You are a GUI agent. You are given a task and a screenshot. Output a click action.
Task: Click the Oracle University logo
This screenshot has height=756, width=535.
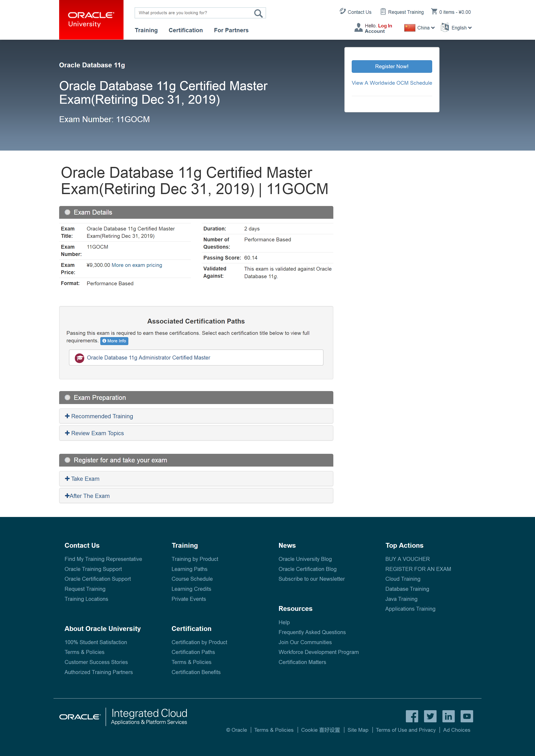[x=91, y=20]
